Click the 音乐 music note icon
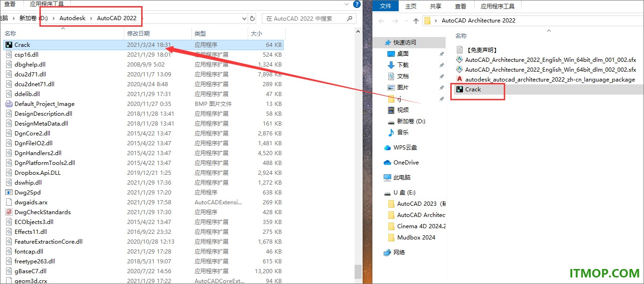This screenshot has height=284, width=644. pos(391,133)
